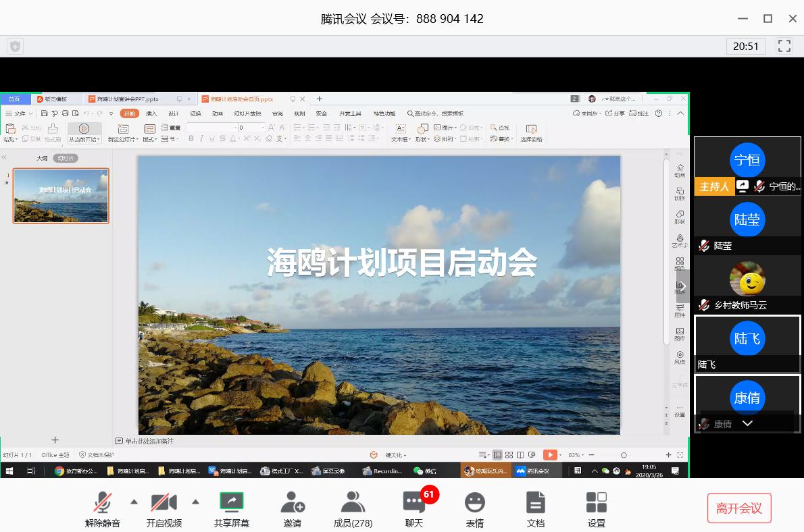Open the emoji reactions icon

pyautogui.click(x=475, y=503)
